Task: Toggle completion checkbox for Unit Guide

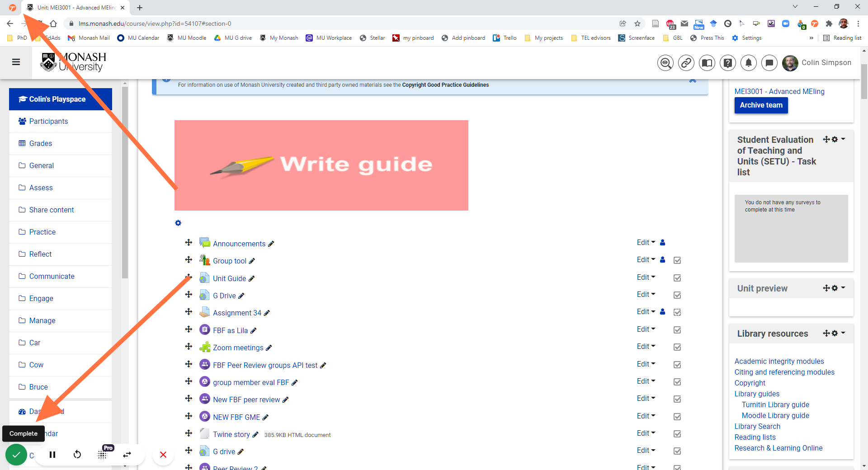Action: pos(677,278)
